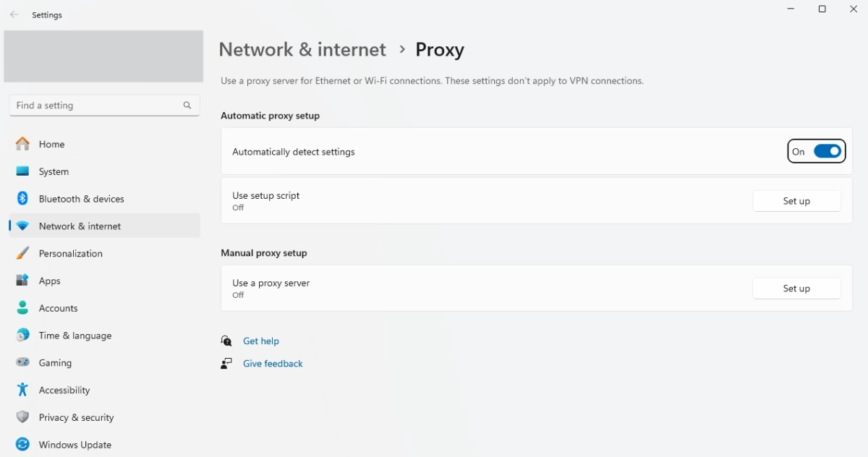The image size is (868, 457).
Task: Set up the proxy setup script
Action: [x=796, y=200]
